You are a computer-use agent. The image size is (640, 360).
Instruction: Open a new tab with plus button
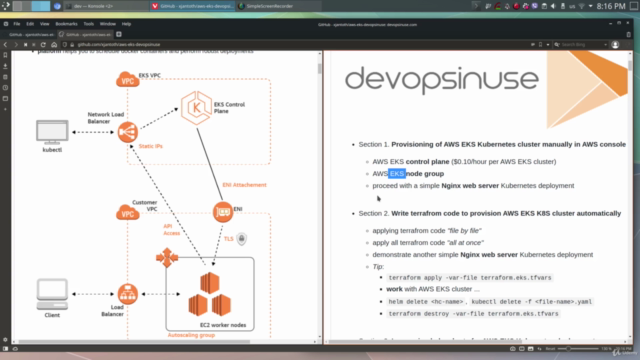[119, 34]
